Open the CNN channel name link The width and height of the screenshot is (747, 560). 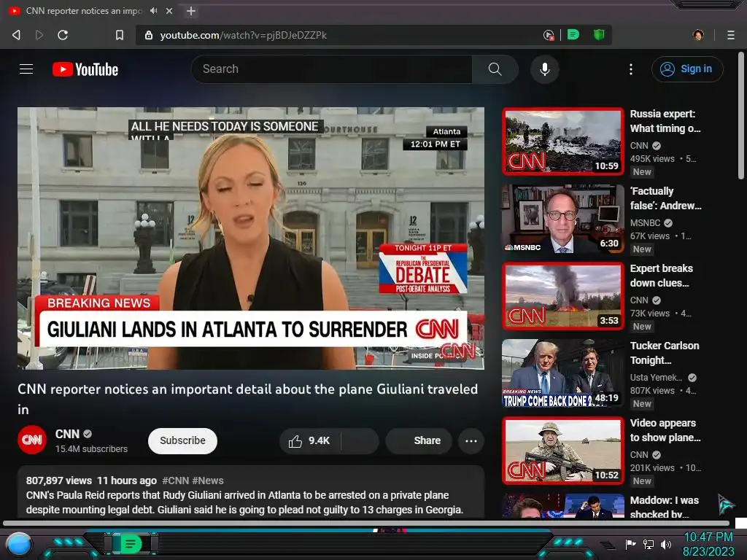[67, 434]
